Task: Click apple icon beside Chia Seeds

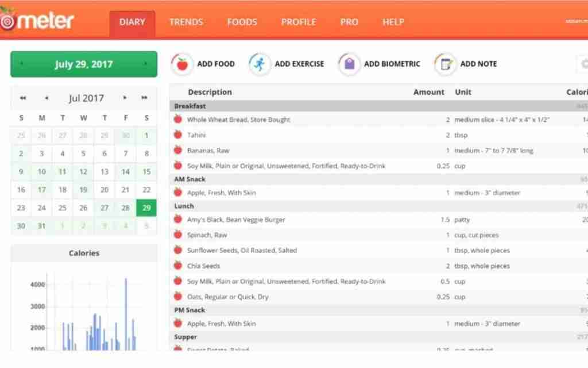Action: [178, 266]
